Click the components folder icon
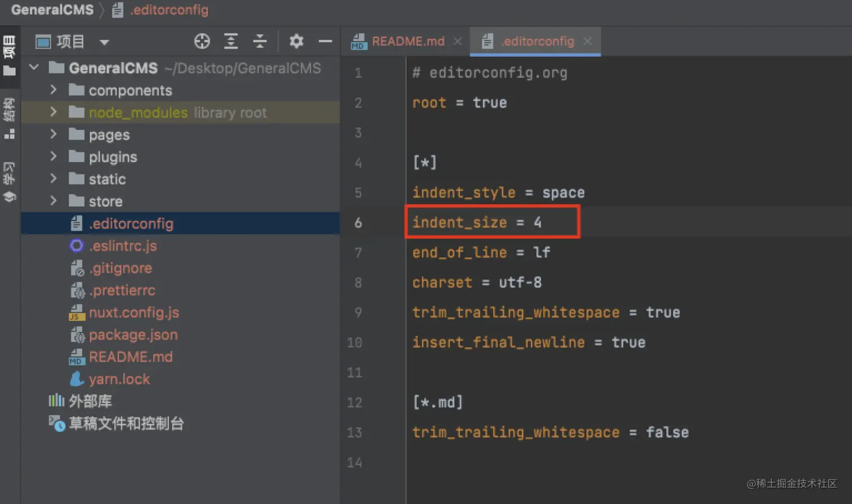Screen dimensions: 852x504 (77, 90)
